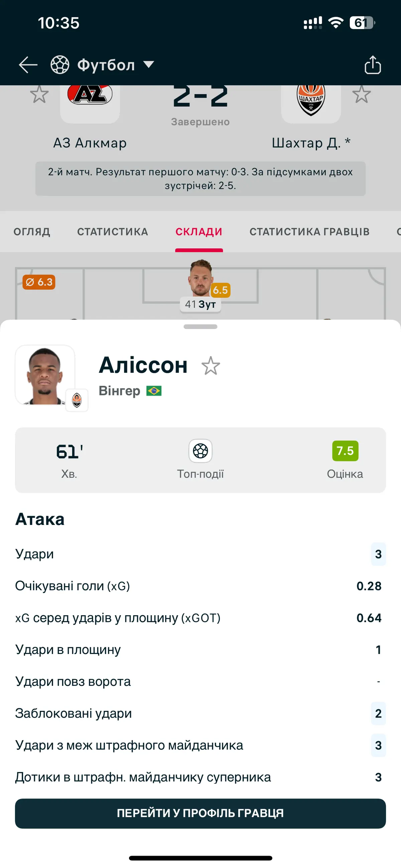Tap the football sport icon in header

[x=60, y=65]
